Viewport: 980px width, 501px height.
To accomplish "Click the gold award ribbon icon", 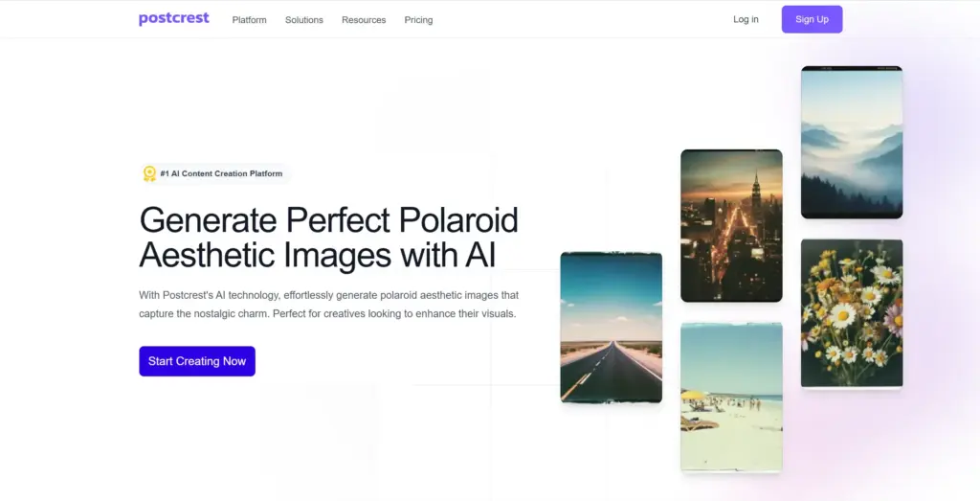I will (149, 173).
